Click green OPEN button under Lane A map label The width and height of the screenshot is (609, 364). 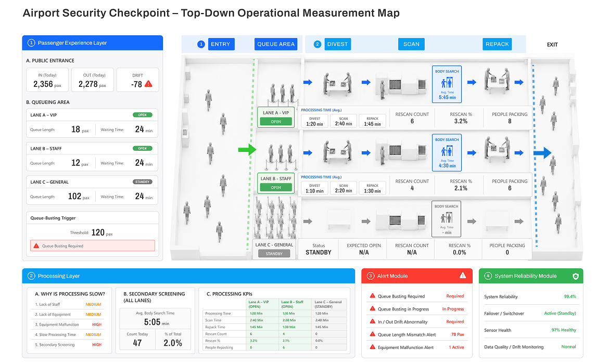[x=276, y=122]
